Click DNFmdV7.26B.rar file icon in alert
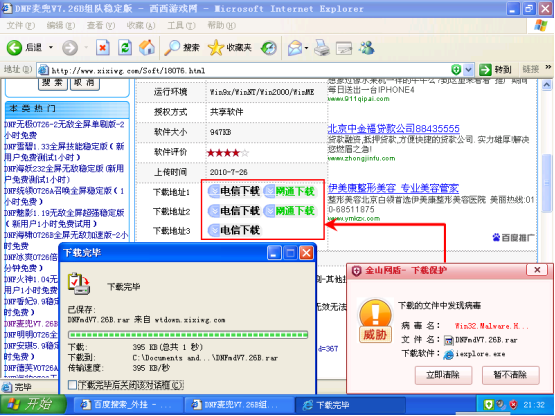The height and width of the screenshot is (416, 555). pyautogui.click(x=449, y=340)
